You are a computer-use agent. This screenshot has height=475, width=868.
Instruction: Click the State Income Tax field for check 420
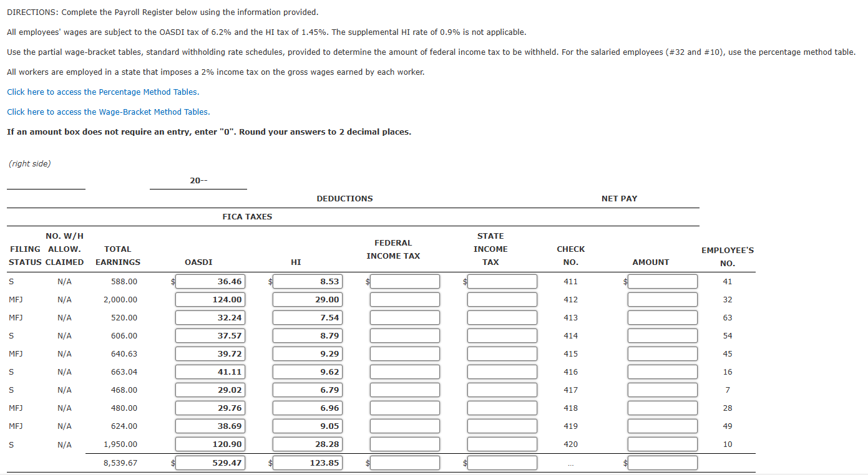(502, 444)
